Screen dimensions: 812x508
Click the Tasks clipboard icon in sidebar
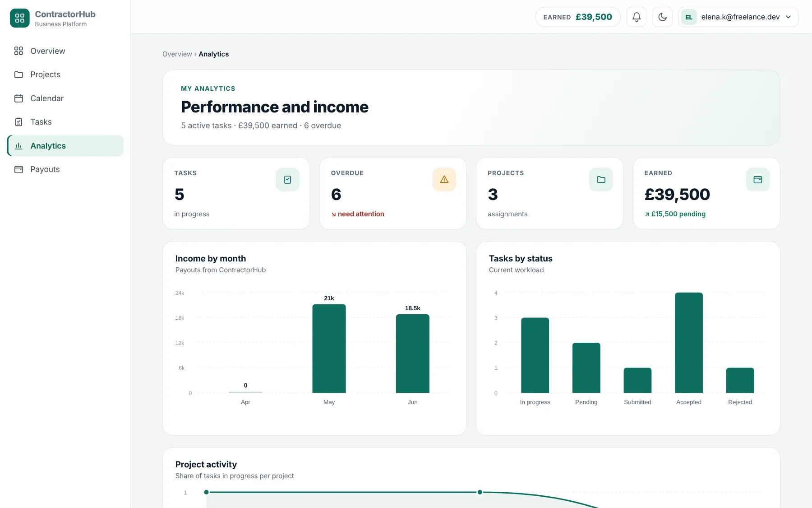[18, 122]
